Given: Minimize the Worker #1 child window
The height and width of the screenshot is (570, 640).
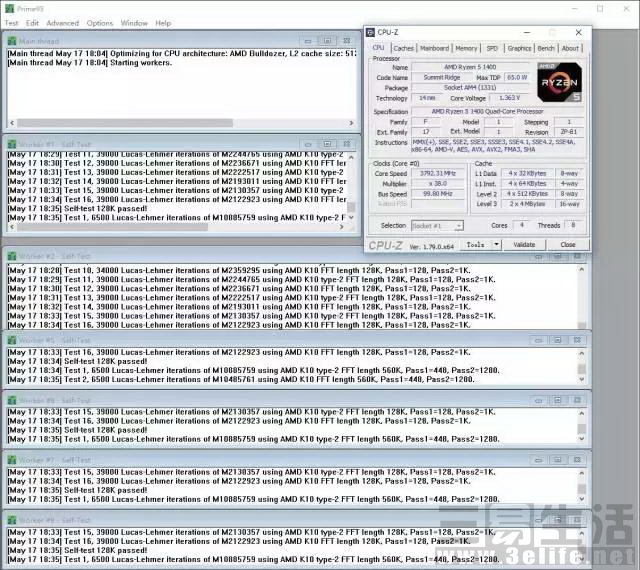Looking at the screenshot, I should 308,144.
